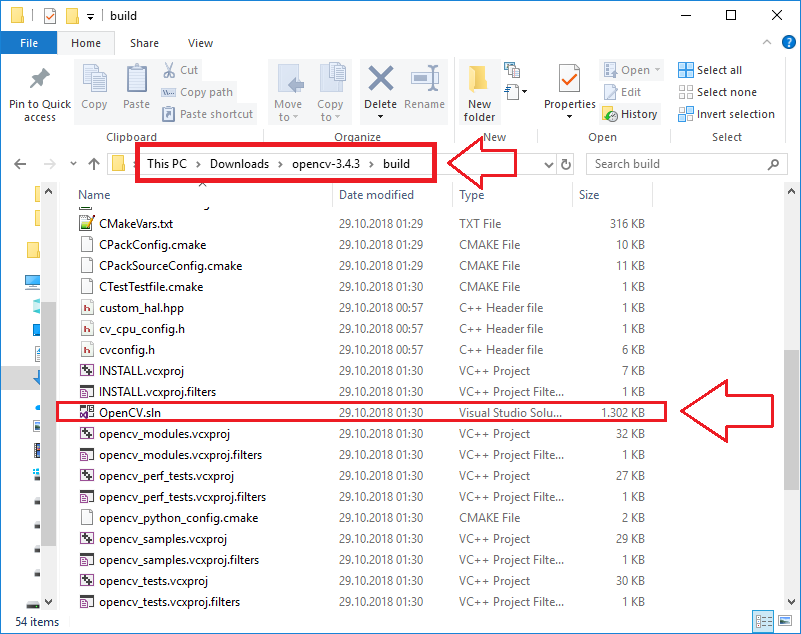This screenshot has width=801, height=634.
Task: Click the navigation pane scroll-down arrow
Action: coord(49,601)
